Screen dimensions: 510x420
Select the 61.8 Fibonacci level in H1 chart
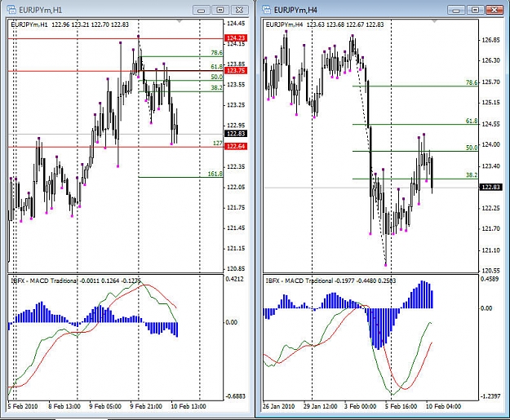[x=216, y=67]
